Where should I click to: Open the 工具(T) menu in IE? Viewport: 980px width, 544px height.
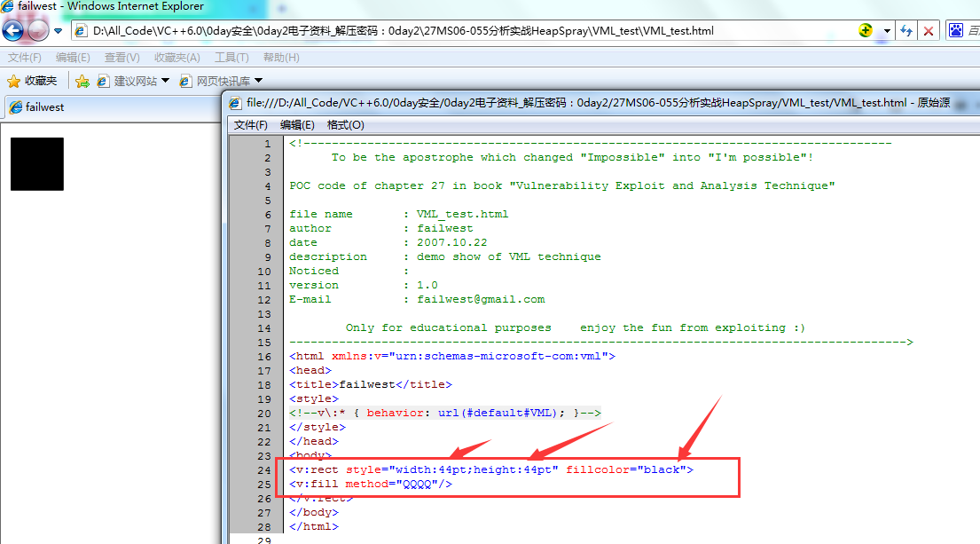[231, 58]
